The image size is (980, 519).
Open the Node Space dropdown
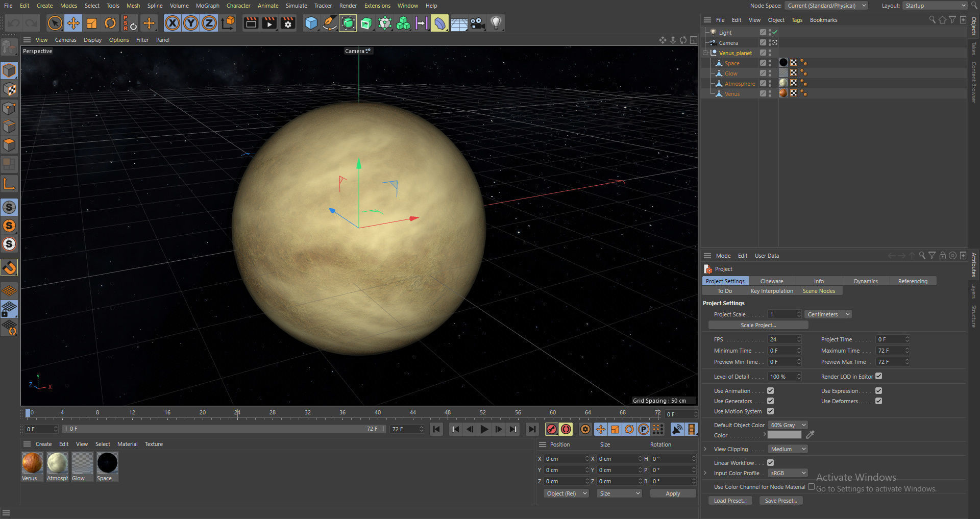pyautogui.click(x=826, y=6)
